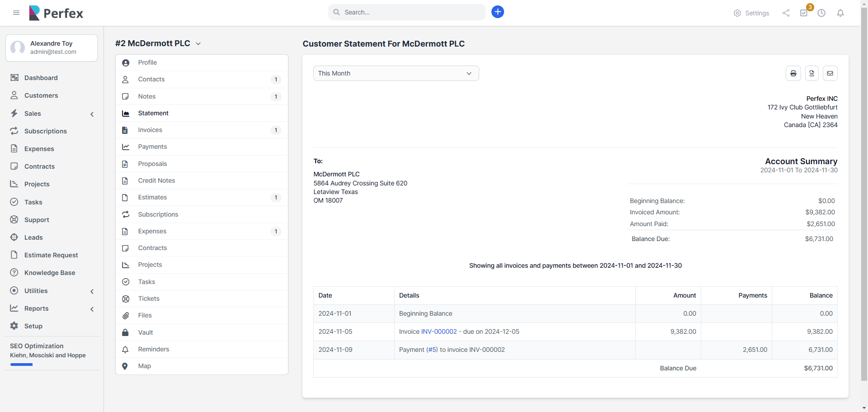Open invoice INV-000002 link
868x412 pixels.
[439, 331]
